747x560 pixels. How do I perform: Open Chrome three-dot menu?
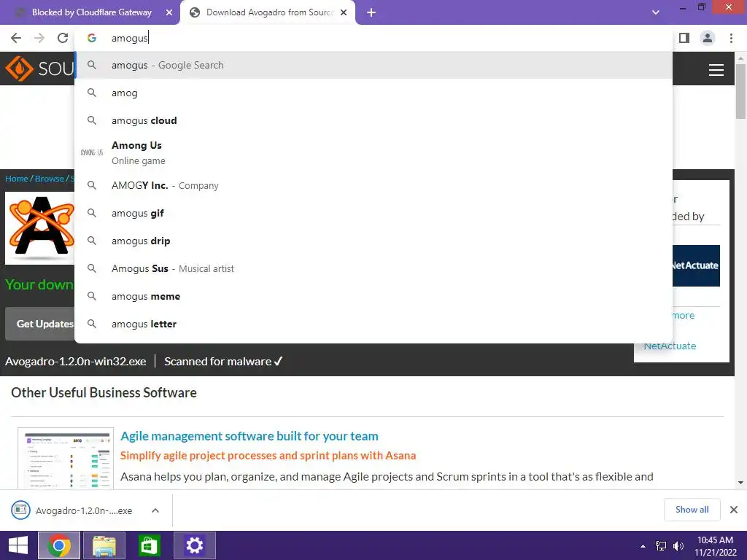[731, 38]
